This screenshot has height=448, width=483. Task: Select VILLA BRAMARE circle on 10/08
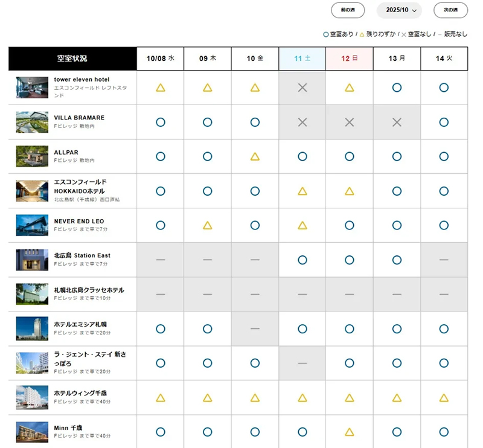pos(161,122)
